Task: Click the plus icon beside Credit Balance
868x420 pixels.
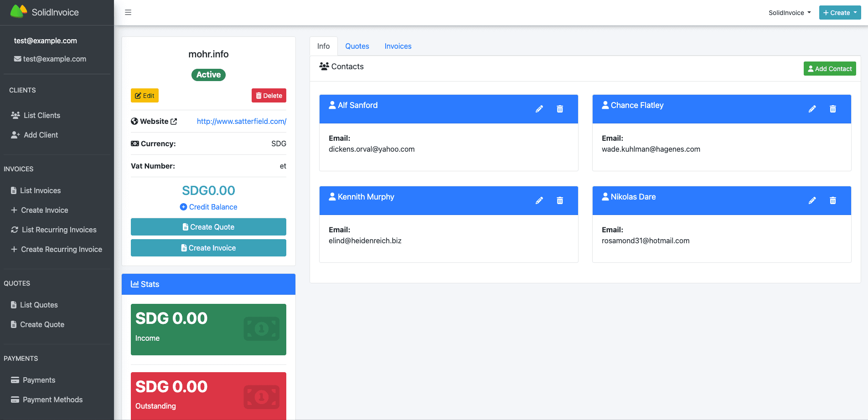Action: point(183,207)
